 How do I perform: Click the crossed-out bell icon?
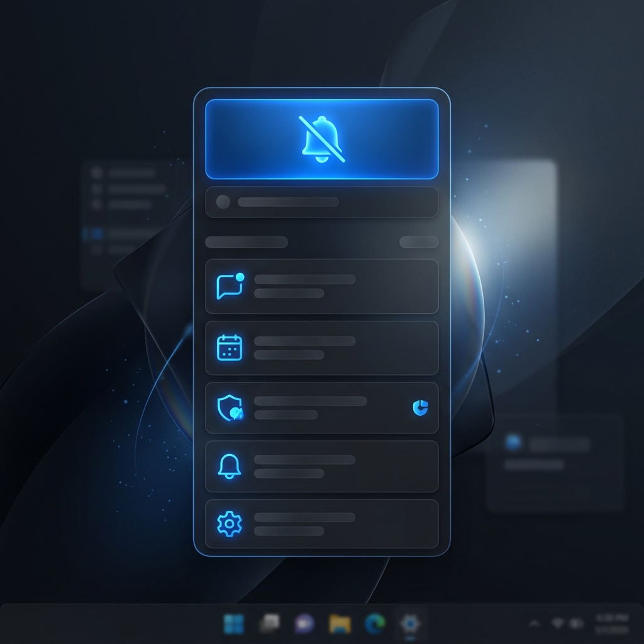pyautogui.click(x=321, y=139)
